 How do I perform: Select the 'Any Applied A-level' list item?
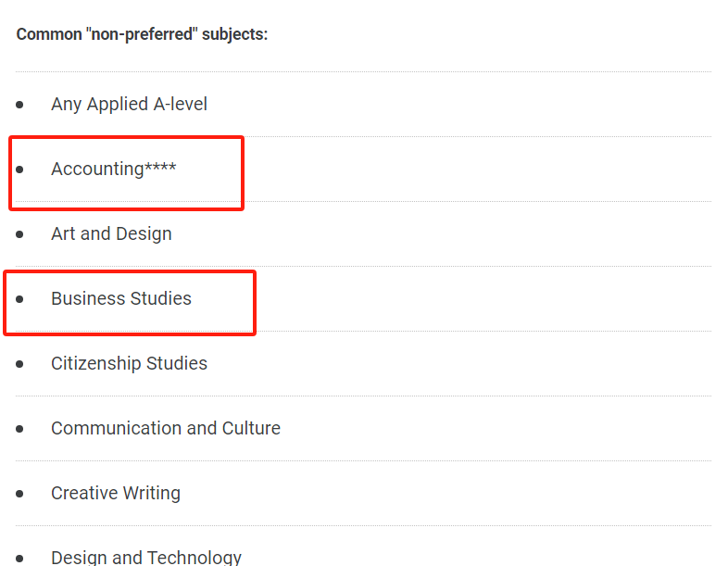point(129,104)
